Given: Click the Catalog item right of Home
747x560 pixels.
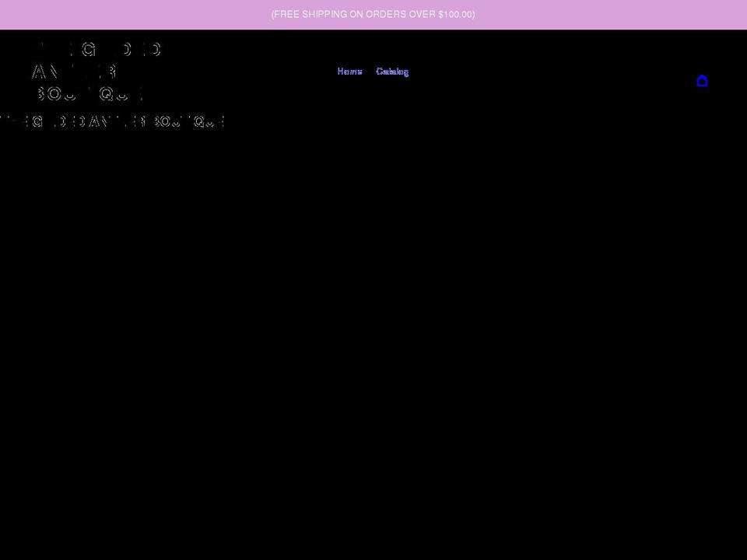Looking at the screenshot, I should click(x=392, y=72).
